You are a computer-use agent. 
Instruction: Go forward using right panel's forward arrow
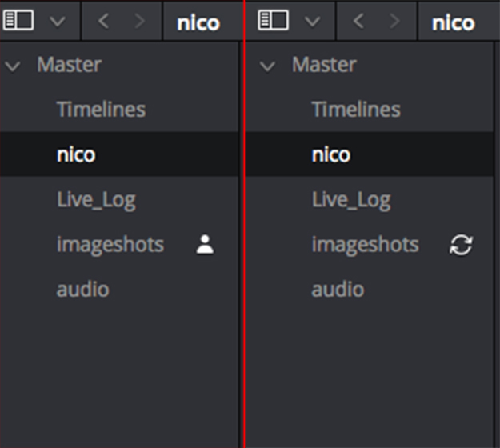395,21
